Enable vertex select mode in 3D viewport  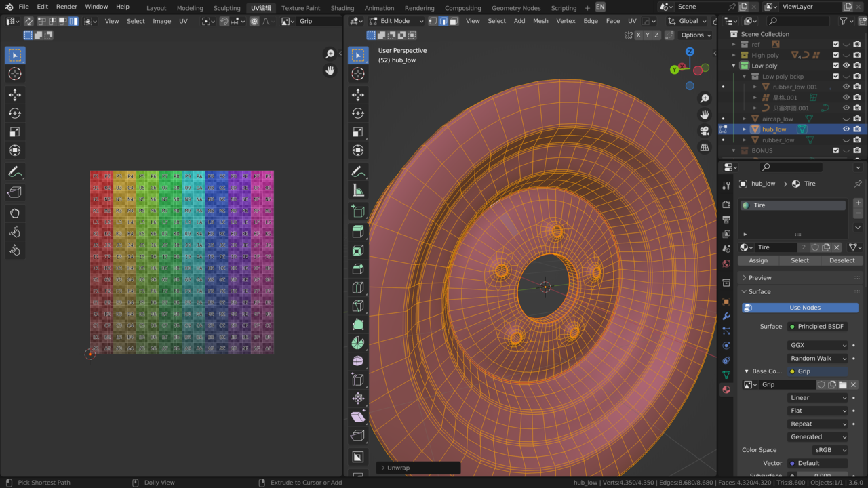[x=433, y=21]
